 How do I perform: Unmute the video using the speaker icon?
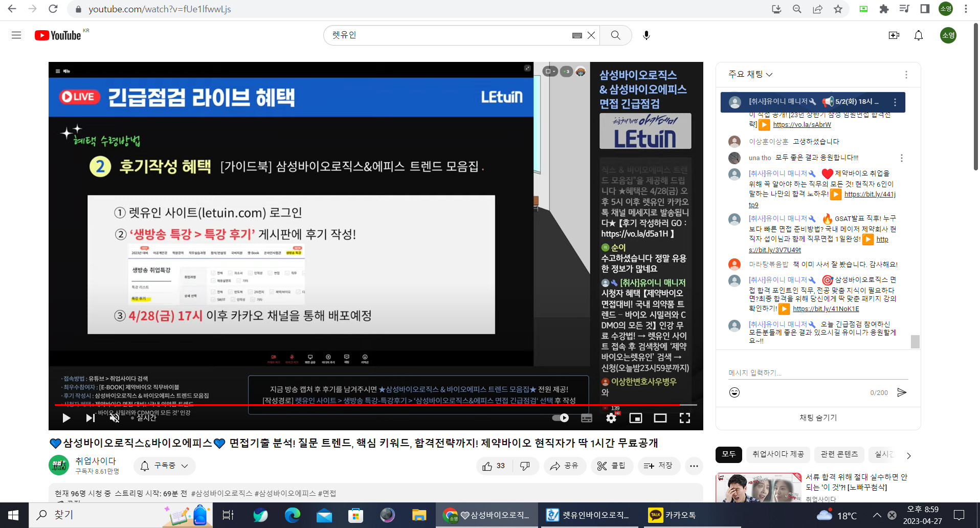click(115, 418)
